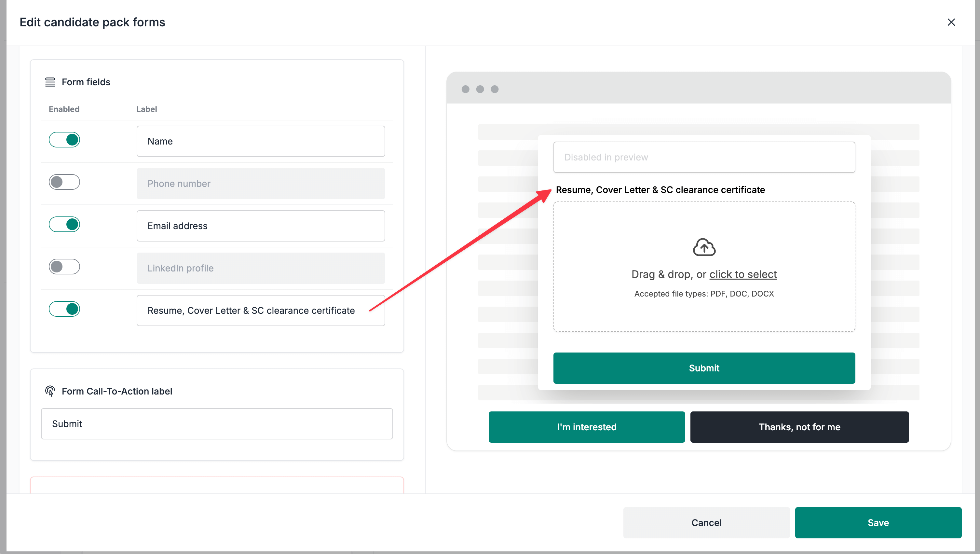Close the Edit candidate pack forms dialog
This screenshot has height=554, width=980.
(x=951, y=22)
